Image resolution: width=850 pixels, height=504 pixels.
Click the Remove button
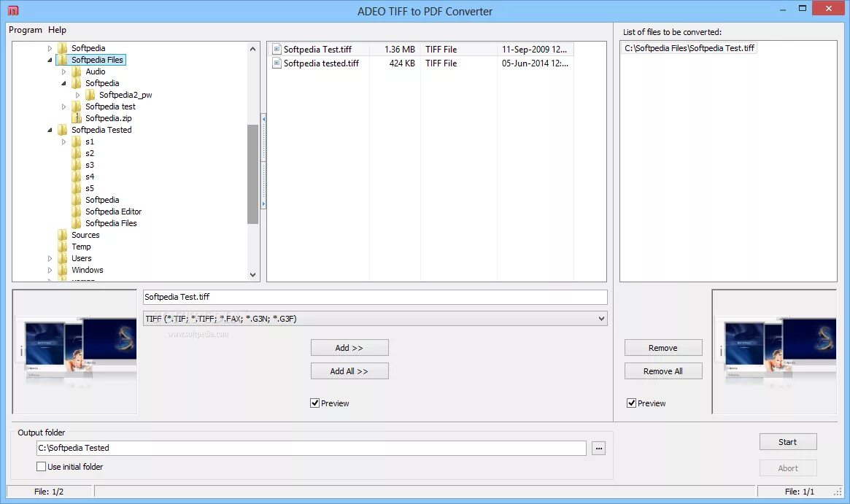pyautogui.click(x=663, y=348)
